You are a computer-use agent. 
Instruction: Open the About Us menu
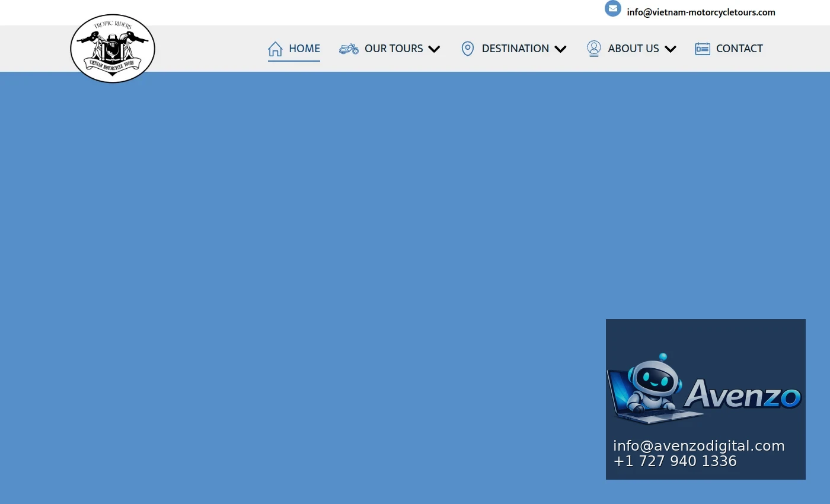click(633, 49)
